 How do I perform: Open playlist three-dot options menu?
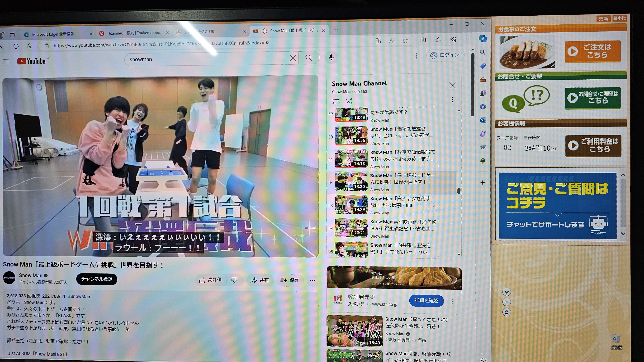tap(452, 100)
